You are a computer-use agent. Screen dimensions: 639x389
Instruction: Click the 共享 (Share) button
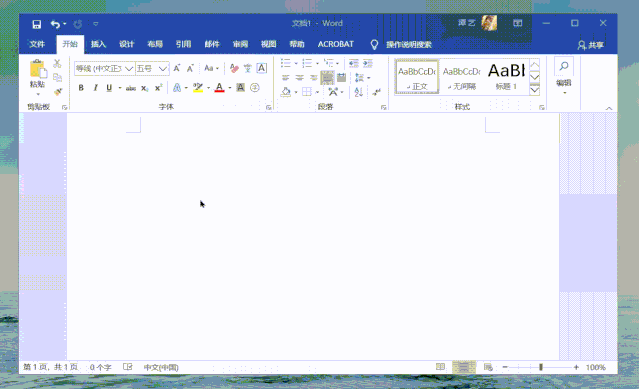[591, 45]
